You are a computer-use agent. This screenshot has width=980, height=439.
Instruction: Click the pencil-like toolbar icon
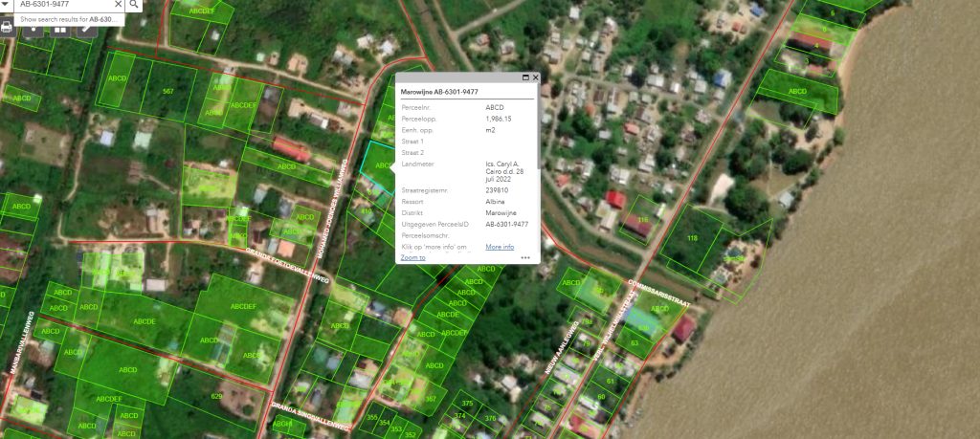tap(87, 29)
